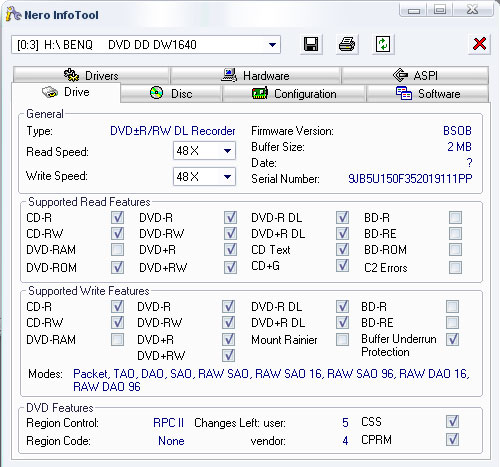Click the 2 MB buffer size value
Image resolution: width=500 pixels, height=467 pixels.
(459, 147)
